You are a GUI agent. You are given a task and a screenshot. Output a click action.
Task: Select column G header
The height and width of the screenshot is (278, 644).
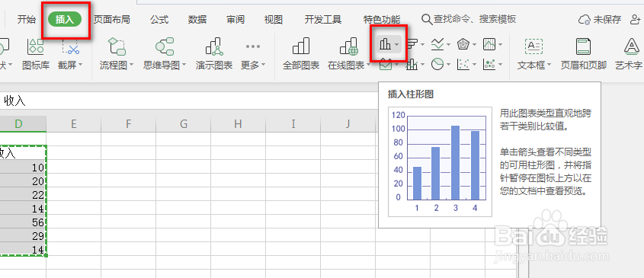coord(183,123)
